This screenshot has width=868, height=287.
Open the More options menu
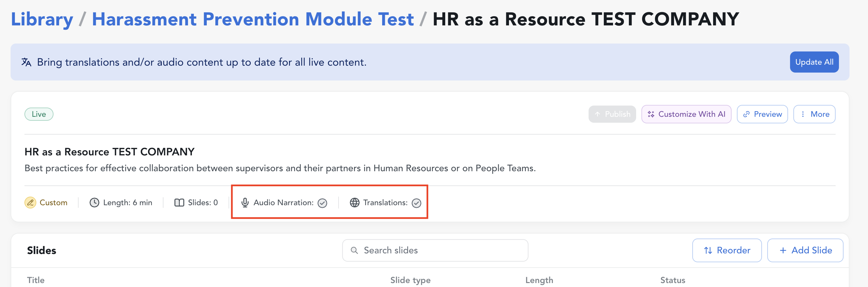click(814, 114)
